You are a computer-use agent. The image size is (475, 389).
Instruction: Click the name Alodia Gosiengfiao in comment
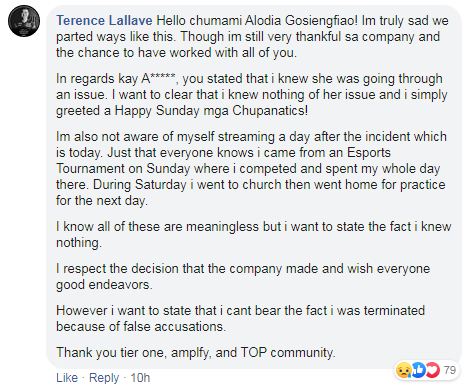(301, 21)
